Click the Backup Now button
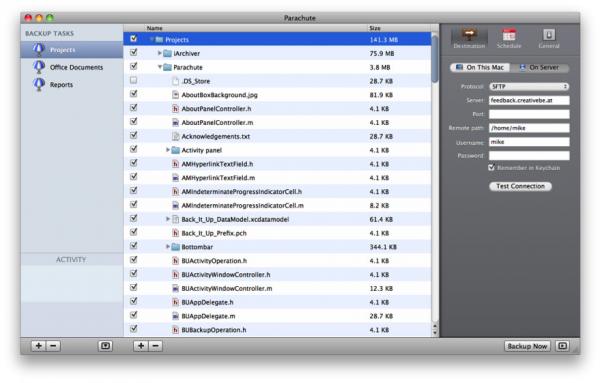Image resolution: width=600 pixels, height=383 pixels. tap(527, 346)
